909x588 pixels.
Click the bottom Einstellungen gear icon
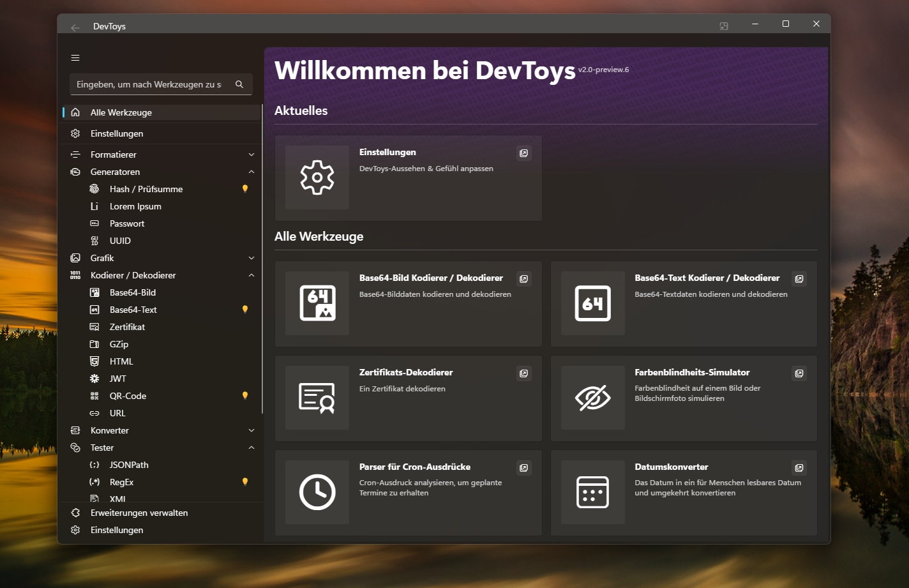click(75, 530)
